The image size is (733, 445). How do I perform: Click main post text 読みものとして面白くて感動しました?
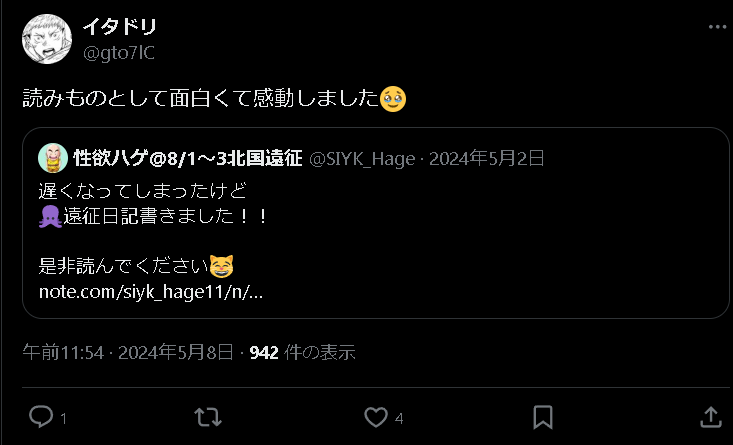click(x=201, y=99)
